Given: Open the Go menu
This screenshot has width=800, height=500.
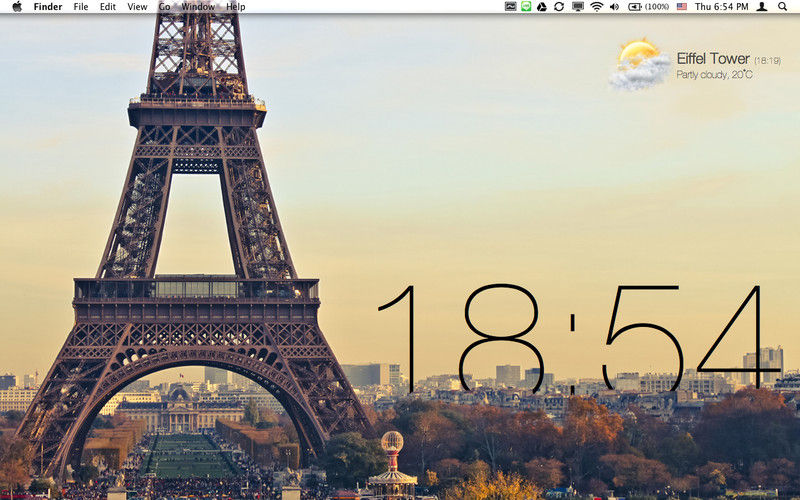Looking at the screenshot, I should [x=164, y=7].
